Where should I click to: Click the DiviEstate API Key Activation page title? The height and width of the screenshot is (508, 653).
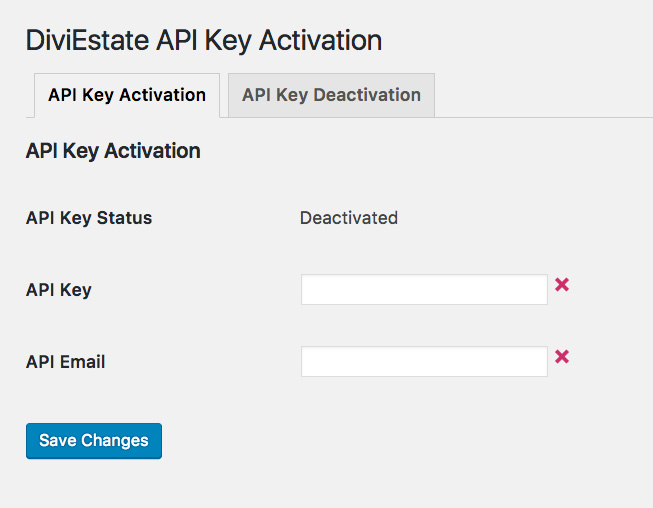click(204, 41)
